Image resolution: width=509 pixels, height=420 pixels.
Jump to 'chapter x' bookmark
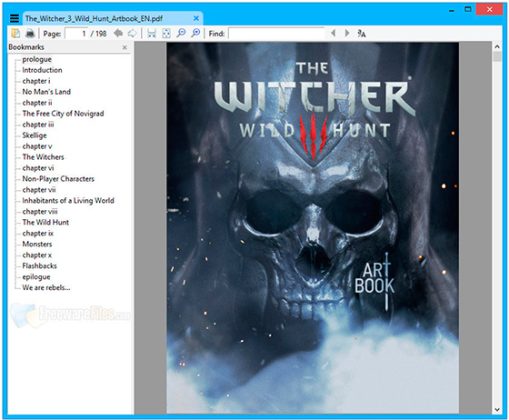coord(37,255)
